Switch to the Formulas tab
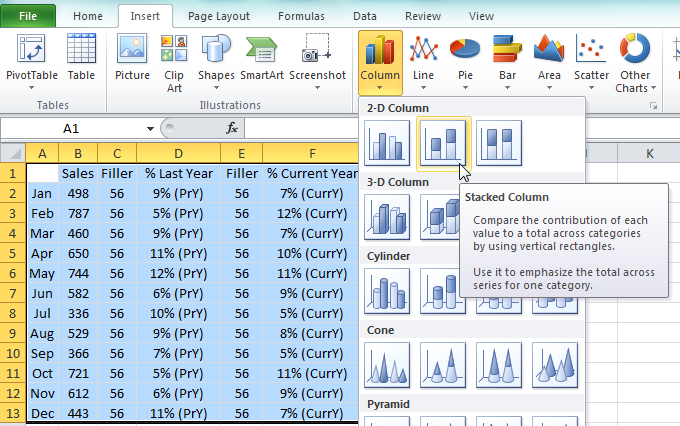Screen dimensions: 680x426 [301, 16]
